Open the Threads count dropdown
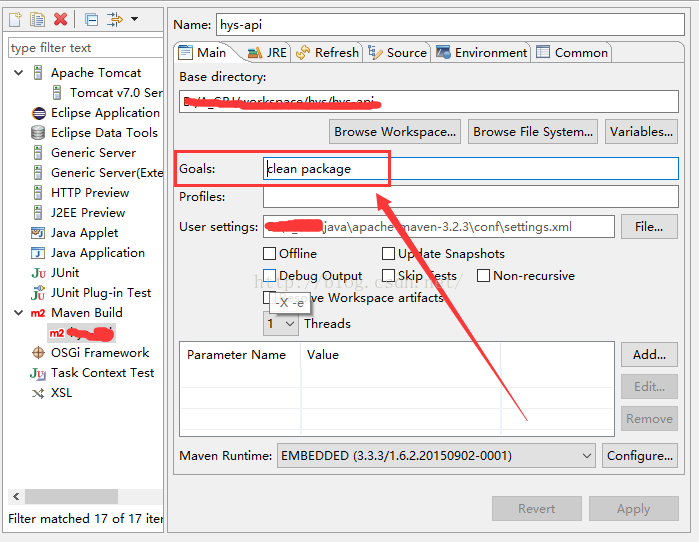The height and width of the screenshot is (542, 699). tap(281, 324)
